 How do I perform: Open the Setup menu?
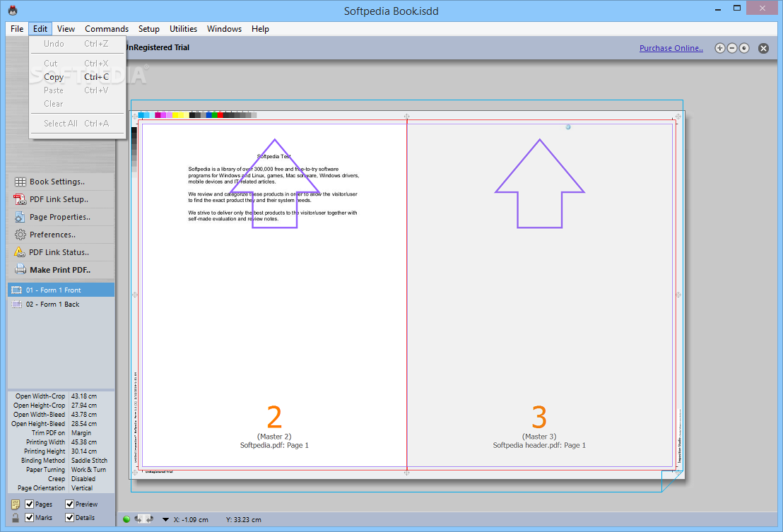pos(149,29)
